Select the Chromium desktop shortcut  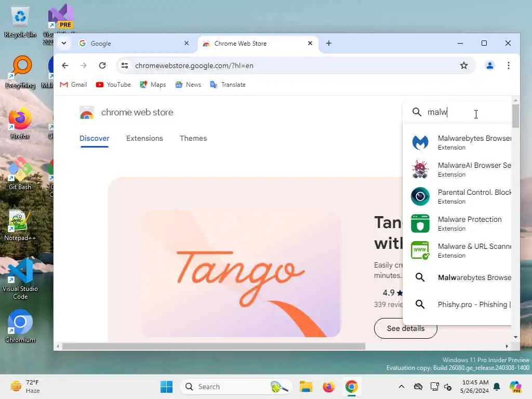tap(20, 326)
